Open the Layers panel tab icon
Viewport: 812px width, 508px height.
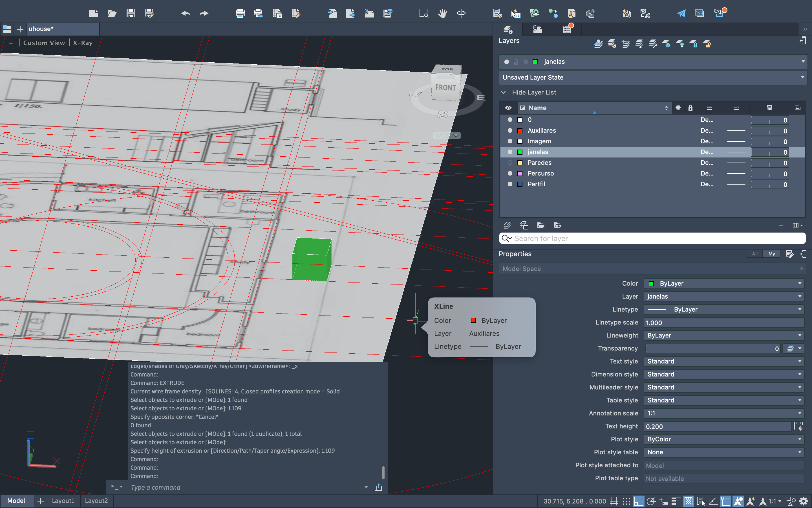point(508,29)
